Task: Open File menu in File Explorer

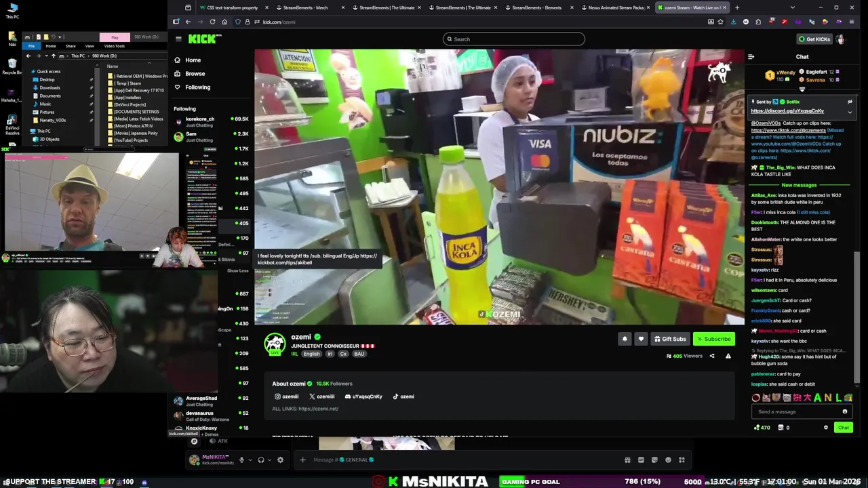Action: click(31, 46)
